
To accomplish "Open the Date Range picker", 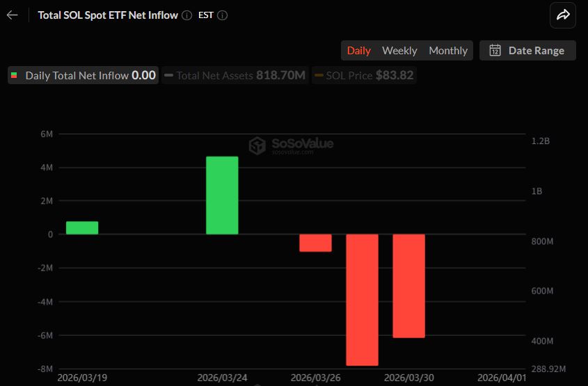I will [527, 50].
